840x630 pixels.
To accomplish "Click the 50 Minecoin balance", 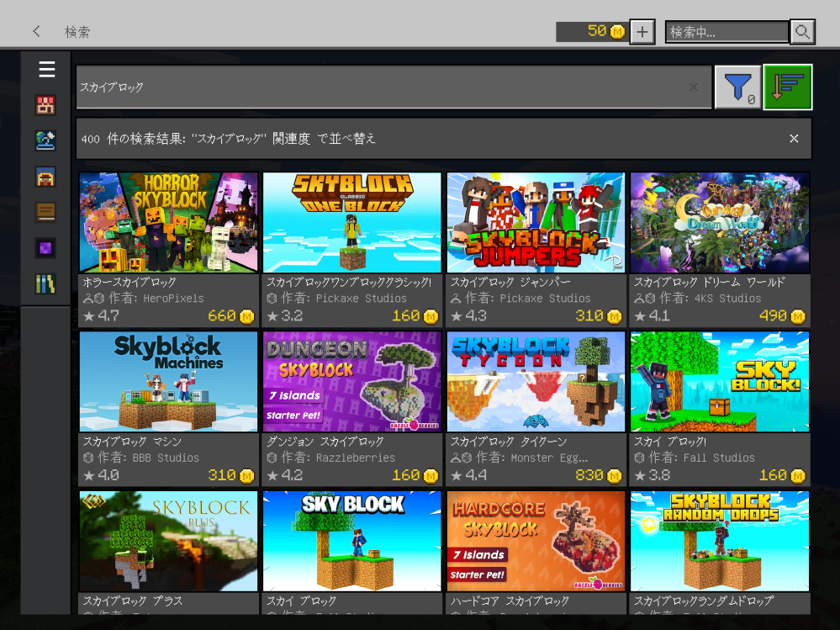I will 597,31.
